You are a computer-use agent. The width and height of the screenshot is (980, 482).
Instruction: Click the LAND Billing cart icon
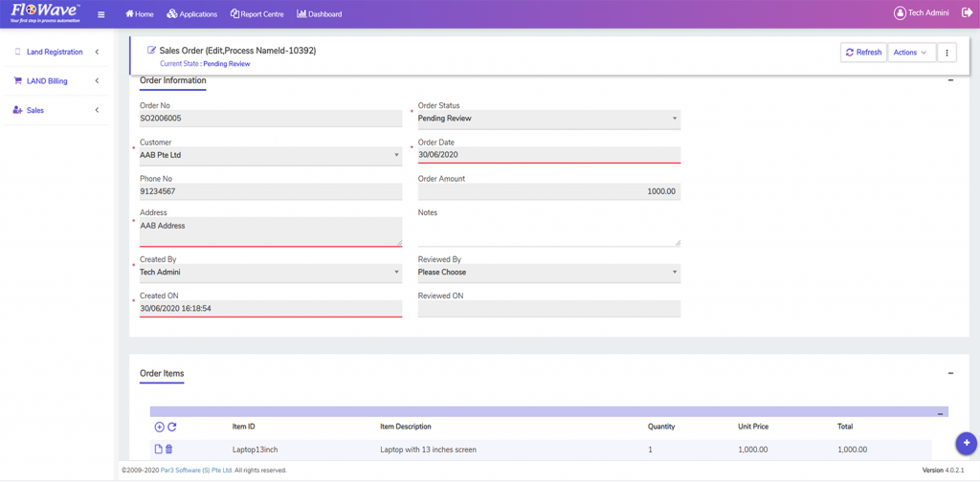point(17,81)
